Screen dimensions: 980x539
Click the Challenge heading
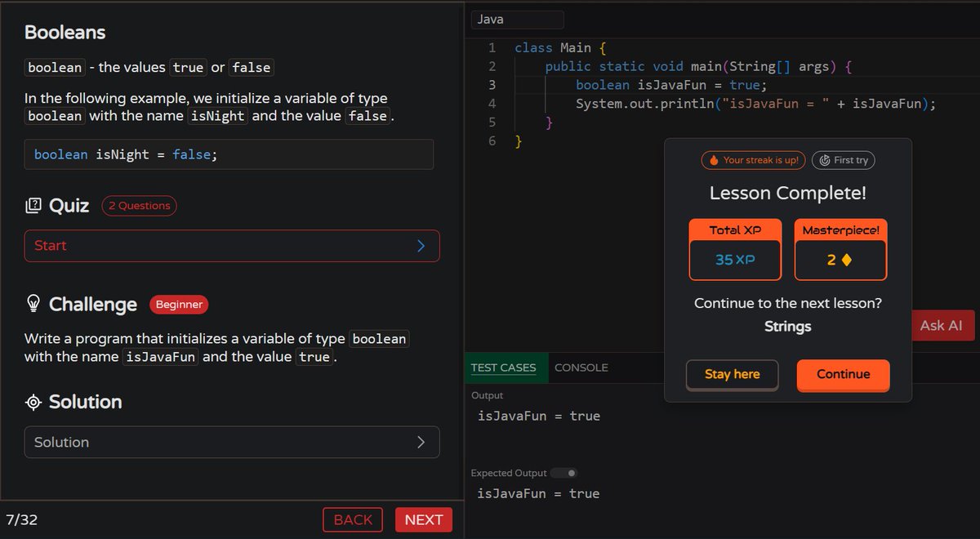point(93,305)
